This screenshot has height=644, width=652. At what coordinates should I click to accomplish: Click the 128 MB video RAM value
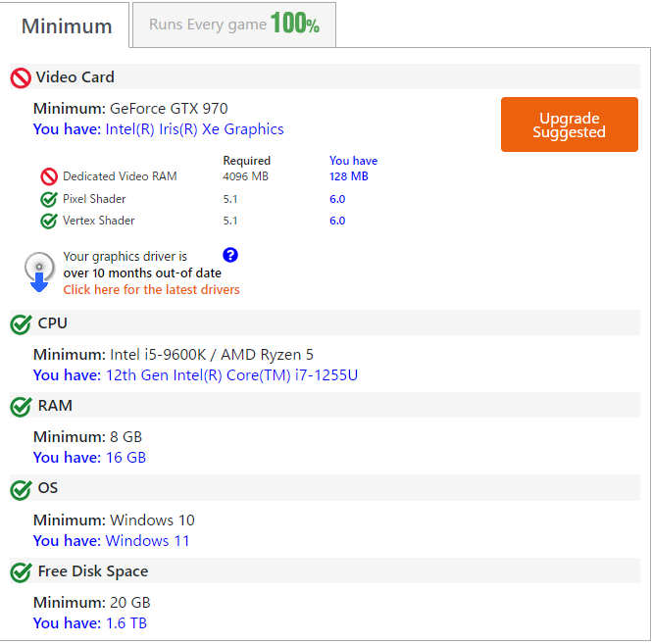349,176
